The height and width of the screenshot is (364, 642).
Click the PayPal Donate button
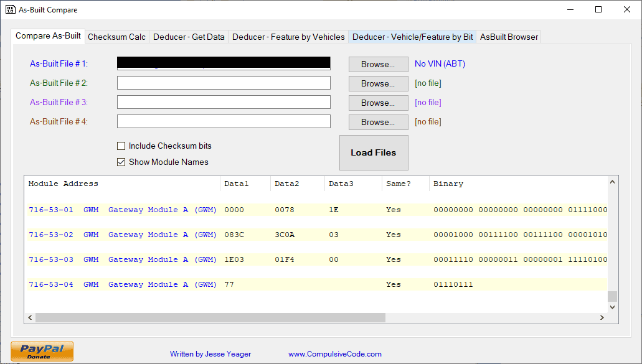[42, 351]
